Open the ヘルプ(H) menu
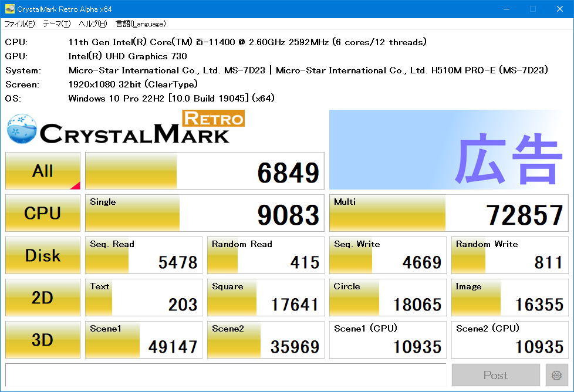This screenshot has width=574, height=392. [93, 24]
